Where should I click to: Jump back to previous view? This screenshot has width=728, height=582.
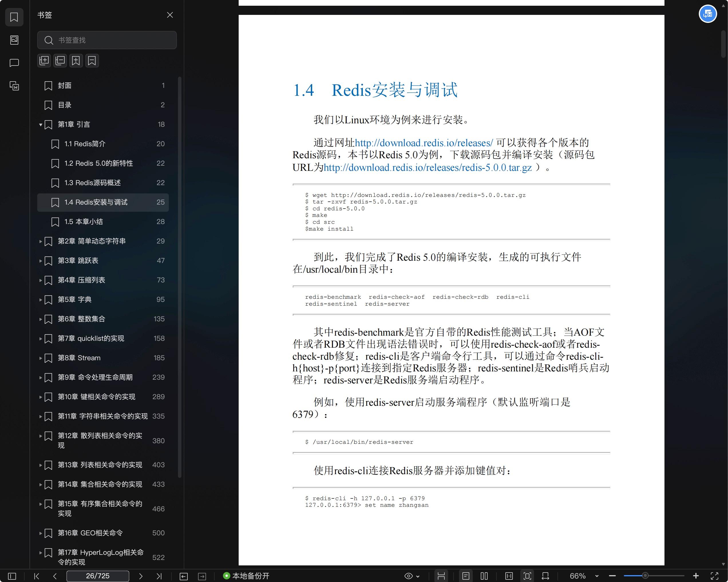184,576
